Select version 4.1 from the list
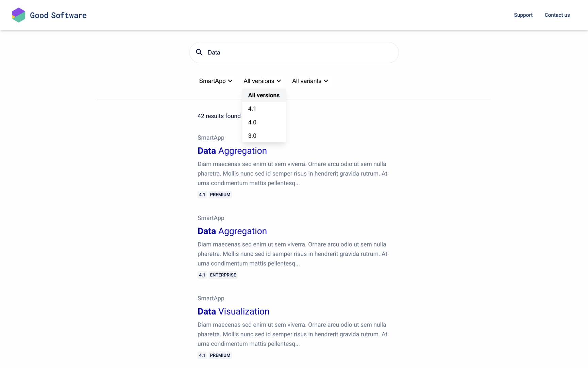 tap(252, 109)
